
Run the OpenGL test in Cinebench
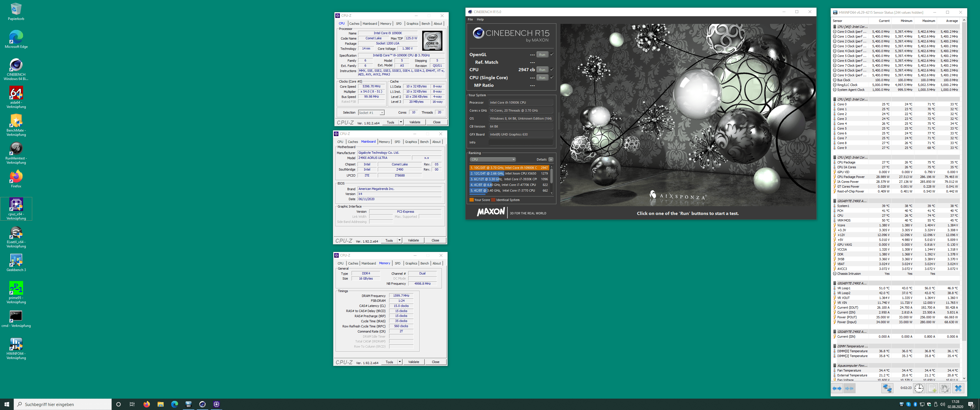click(542, 54)
